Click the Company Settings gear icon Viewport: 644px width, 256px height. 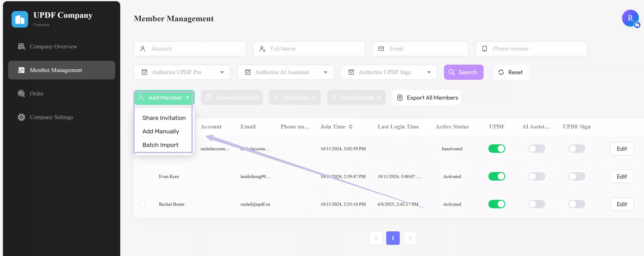click(x=21, y=117)
